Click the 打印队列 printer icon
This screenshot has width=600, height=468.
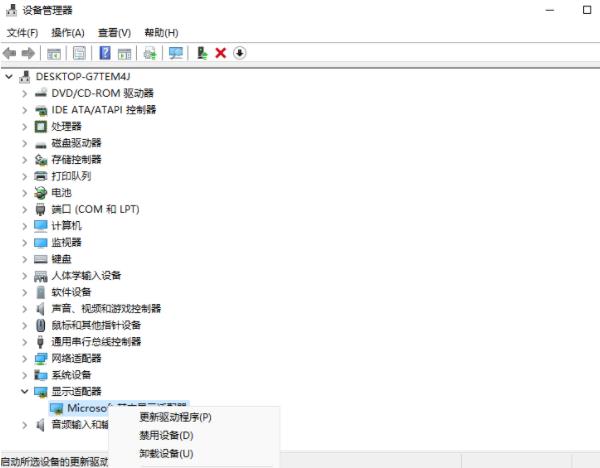pos(41,176)
